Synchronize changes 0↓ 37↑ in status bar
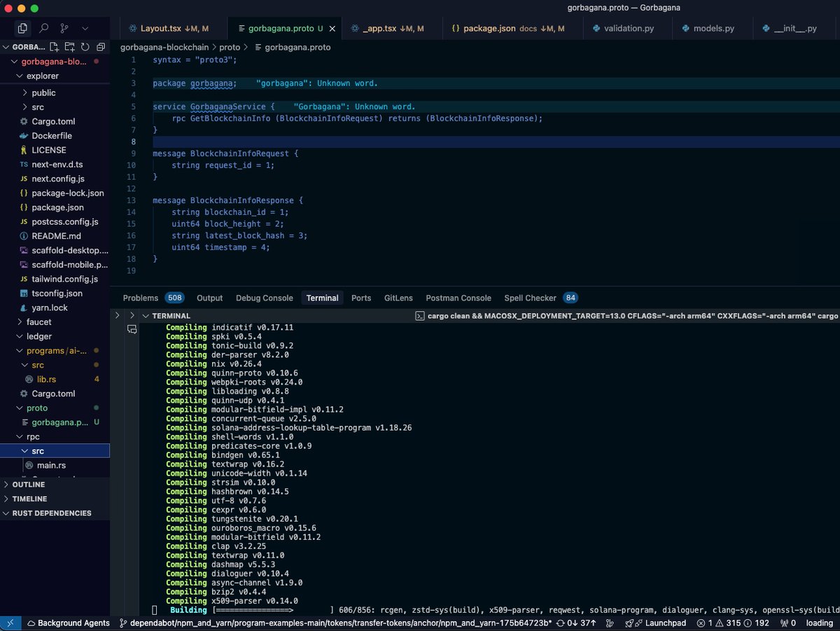Screen dimensions: 840x631 pyautogui.click(x=576, y=623)
